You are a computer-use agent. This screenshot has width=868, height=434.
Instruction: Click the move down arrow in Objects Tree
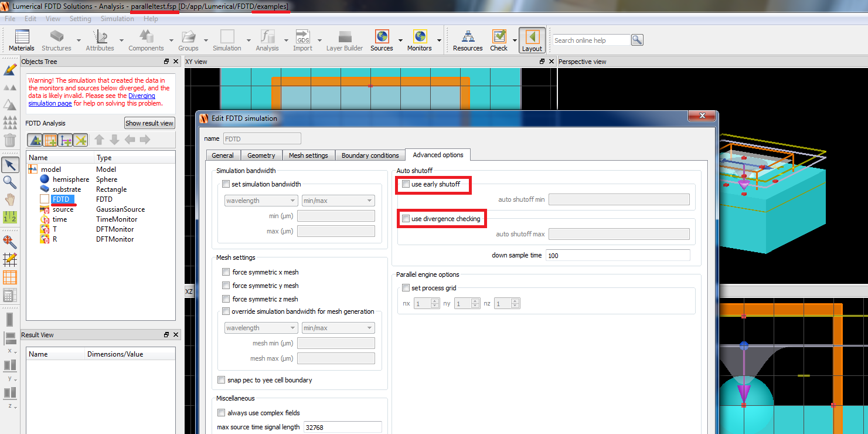coord(114,140)
